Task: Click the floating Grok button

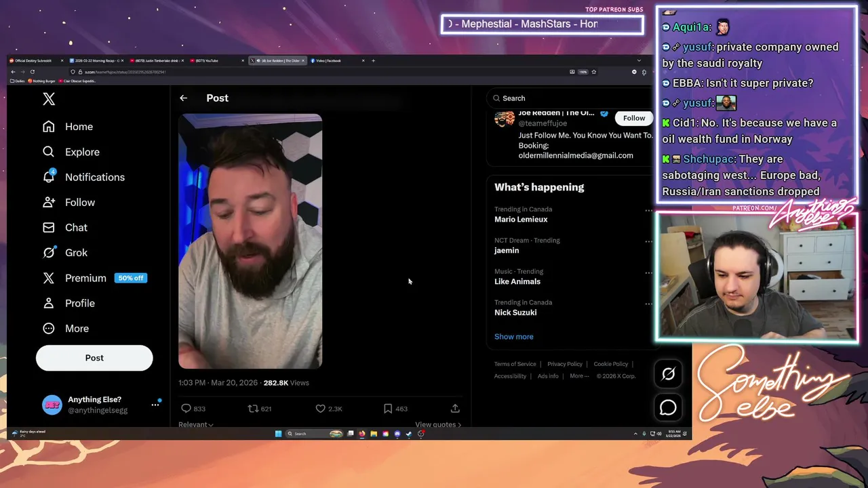Action: [668, 374]
